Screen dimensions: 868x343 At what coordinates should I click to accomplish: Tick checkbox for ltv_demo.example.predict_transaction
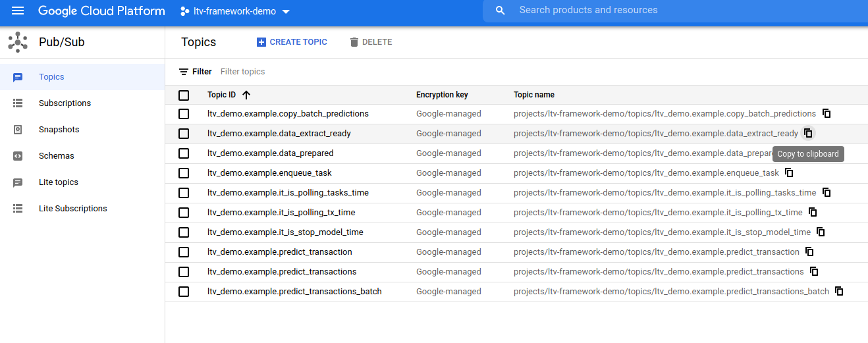184,252
